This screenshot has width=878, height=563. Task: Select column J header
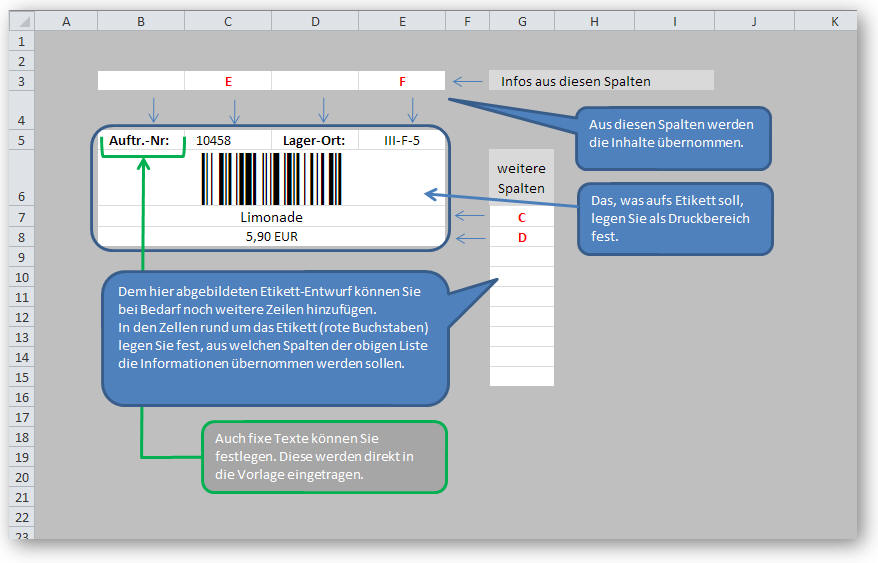pos(754,21)
